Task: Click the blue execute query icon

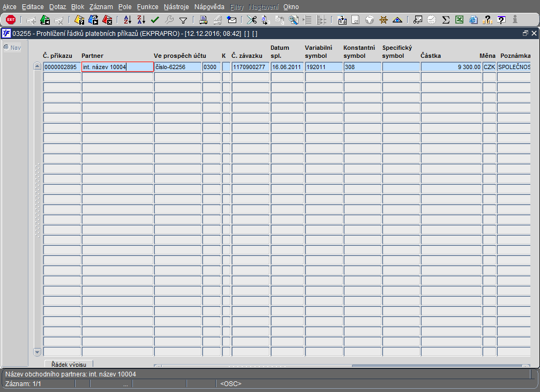Action: (x=93, y=20)
